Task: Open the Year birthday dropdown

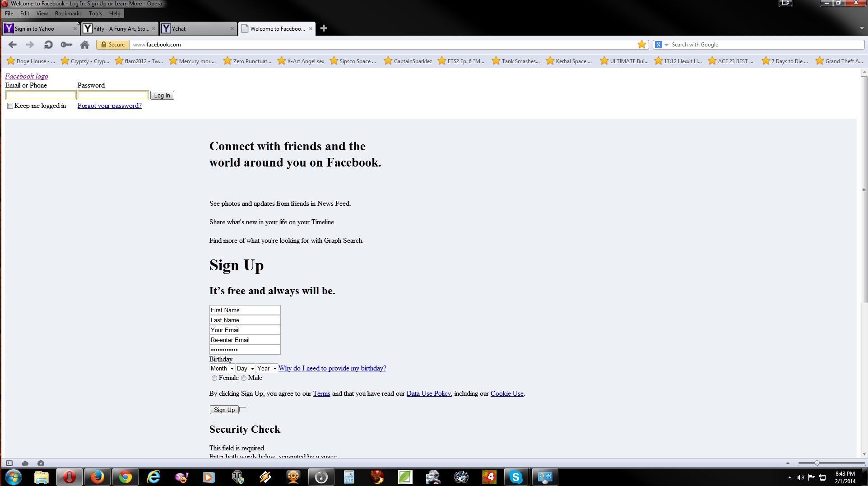Action: (x=267, y=369)
